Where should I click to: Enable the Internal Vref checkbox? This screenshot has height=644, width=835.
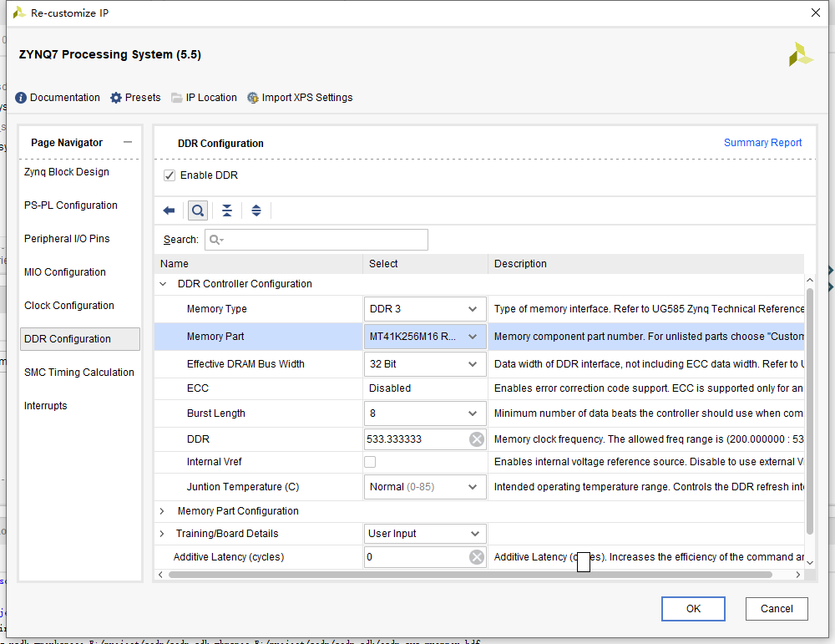pyautogui.click(x=370, y=462)
